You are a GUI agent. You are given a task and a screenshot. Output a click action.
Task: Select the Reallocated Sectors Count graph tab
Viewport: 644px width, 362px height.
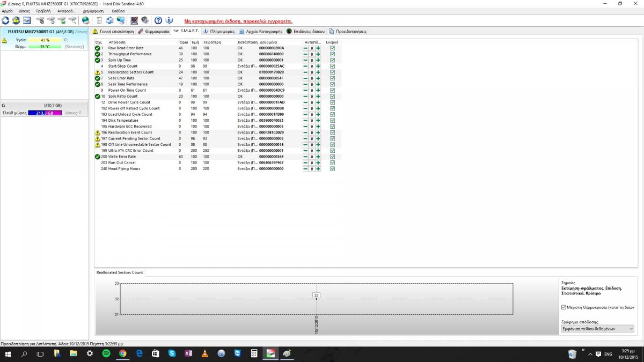point(120,272)
